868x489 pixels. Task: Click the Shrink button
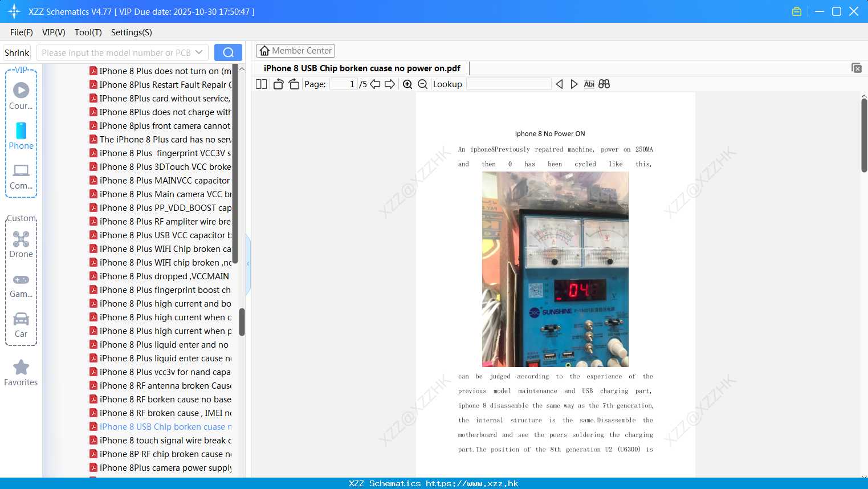pyautogui.click(x=17, y=52)
